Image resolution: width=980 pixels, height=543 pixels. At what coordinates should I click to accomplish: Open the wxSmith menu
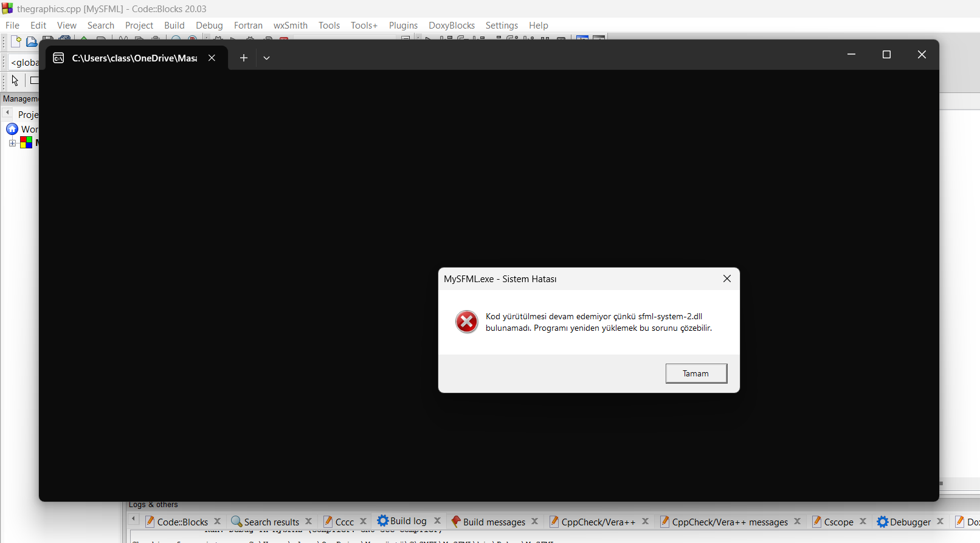coord(291,25)
